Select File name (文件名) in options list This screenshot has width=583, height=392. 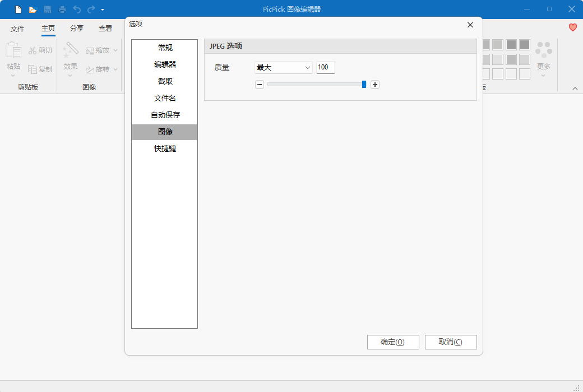click(x=165, y=98)
